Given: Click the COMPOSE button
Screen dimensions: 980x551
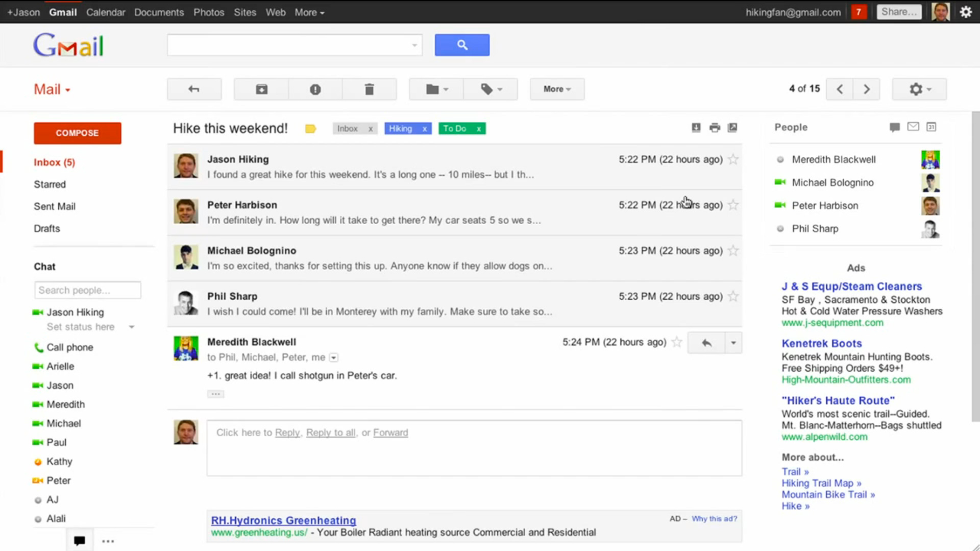Looking at the screenshot, I should 78,133.
